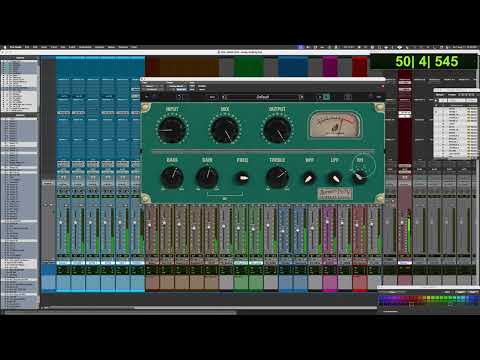The image size is (480, 360).
Task: Click the INPUT knob on the plugin
Action: tap(172, 130)
